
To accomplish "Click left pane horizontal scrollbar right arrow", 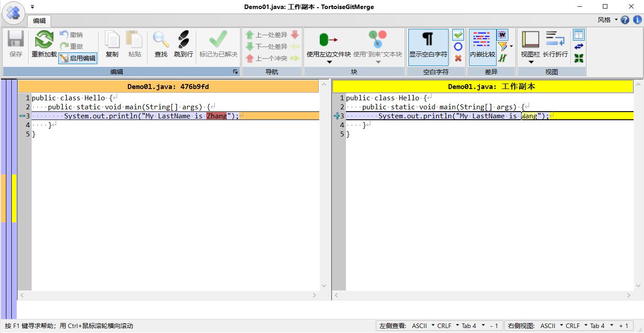I will point(315,295).
